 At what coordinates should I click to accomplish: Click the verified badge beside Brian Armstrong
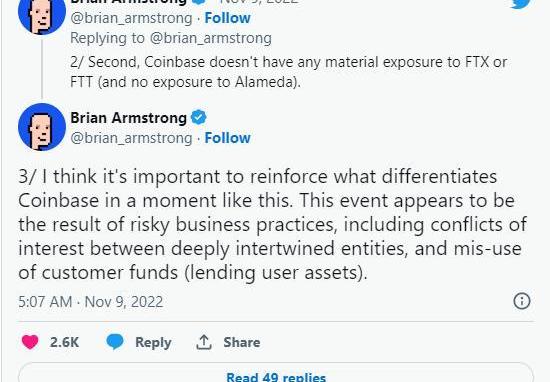(199, 117)
